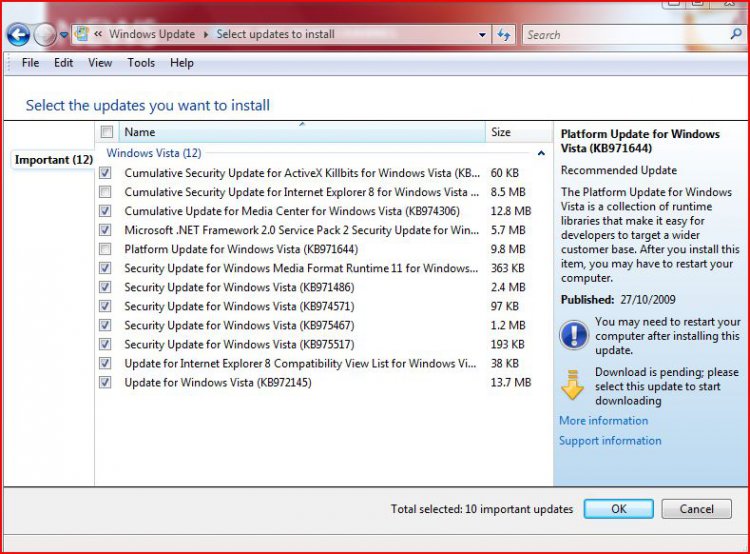This screenshot has height=554, width=750.
Task: Uncheck Update for Windows Vista KB972145
Action: 105,382
